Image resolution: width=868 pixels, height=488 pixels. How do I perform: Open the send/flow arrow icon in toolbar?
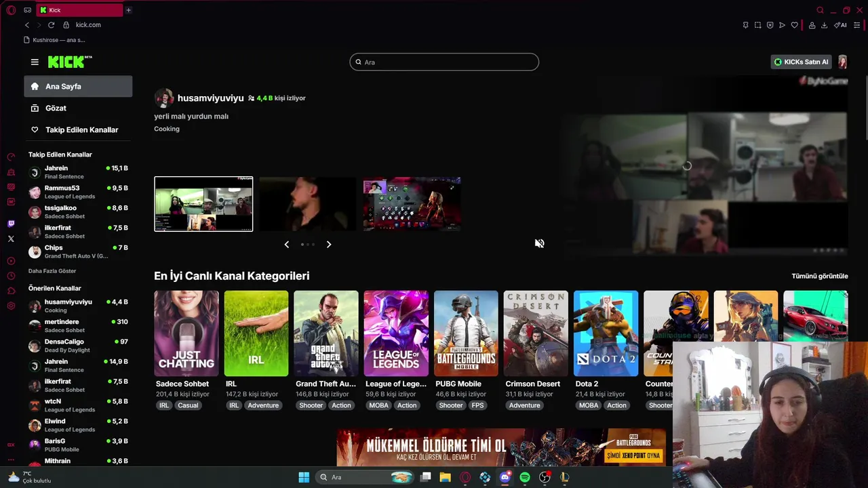[x=782, y=25]
